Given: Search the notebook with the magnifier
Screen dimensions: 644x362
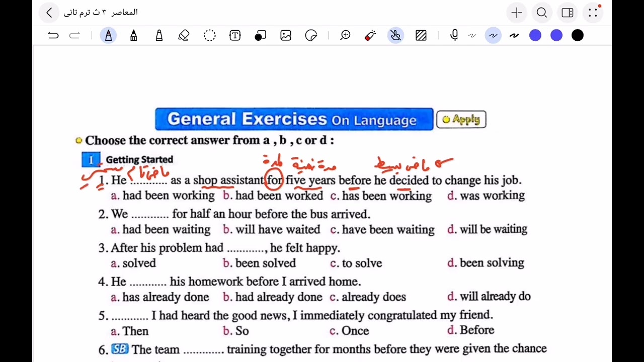Looking at the screenshot, I should click(x=542, y=13).
